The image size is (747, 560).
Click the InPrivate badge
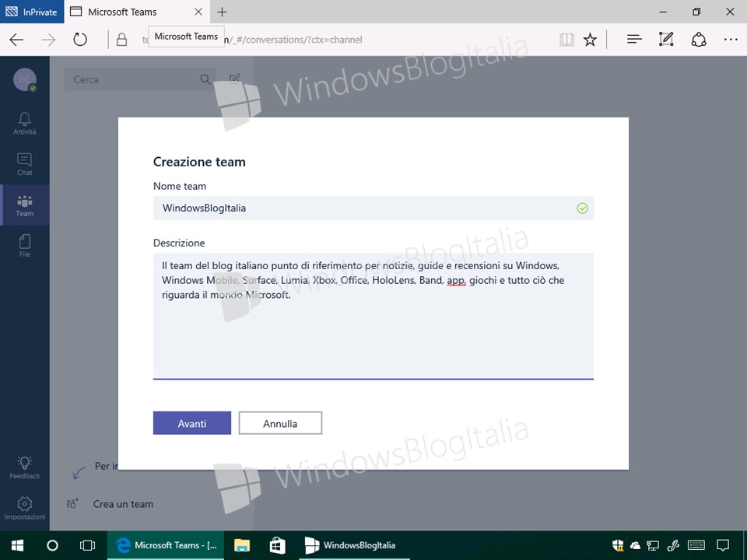click(31, 12)
